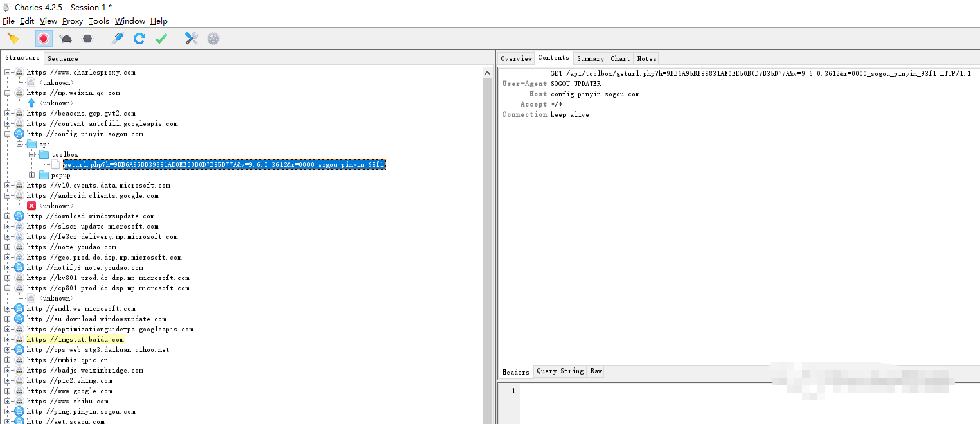Collapse the config.pinyin.sogou.com host node

[8, 134]
